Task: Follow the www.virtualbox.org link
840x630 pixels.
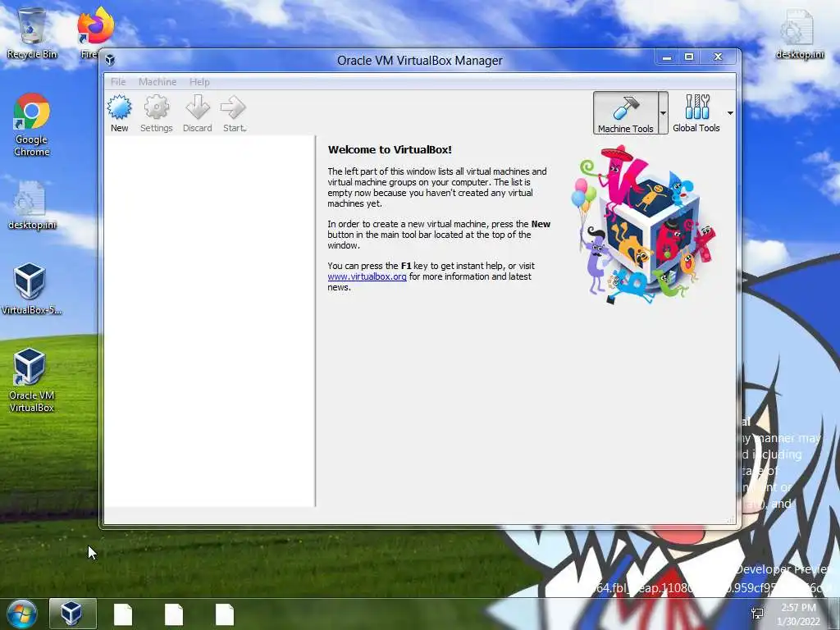Action: click(x=367, y=276)
